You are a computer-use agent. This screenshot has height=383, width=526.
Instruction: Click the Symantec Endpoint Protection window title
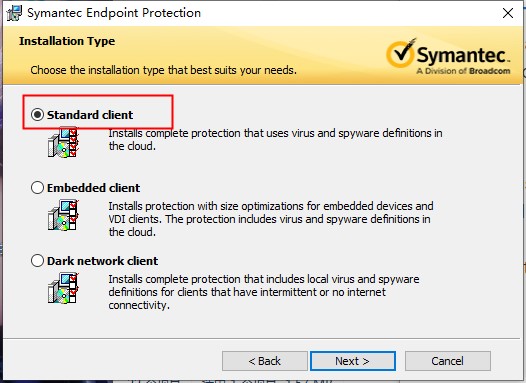tap(114, 13)
